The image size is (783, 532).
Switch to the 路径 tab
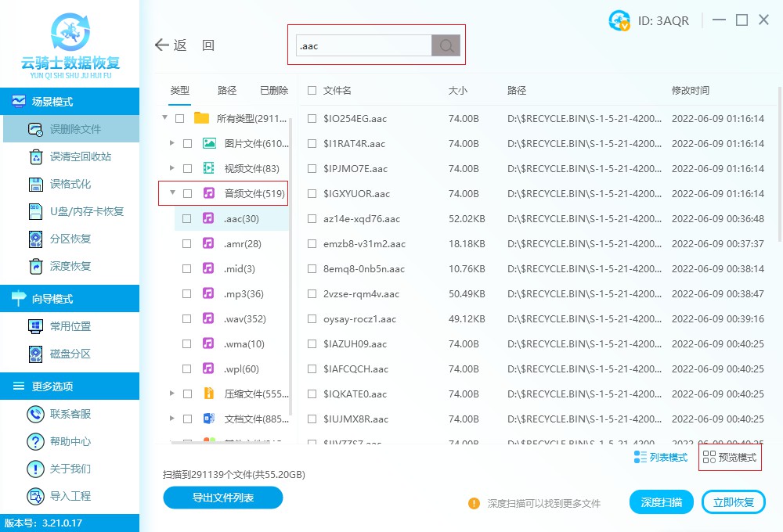pos(227,91)
